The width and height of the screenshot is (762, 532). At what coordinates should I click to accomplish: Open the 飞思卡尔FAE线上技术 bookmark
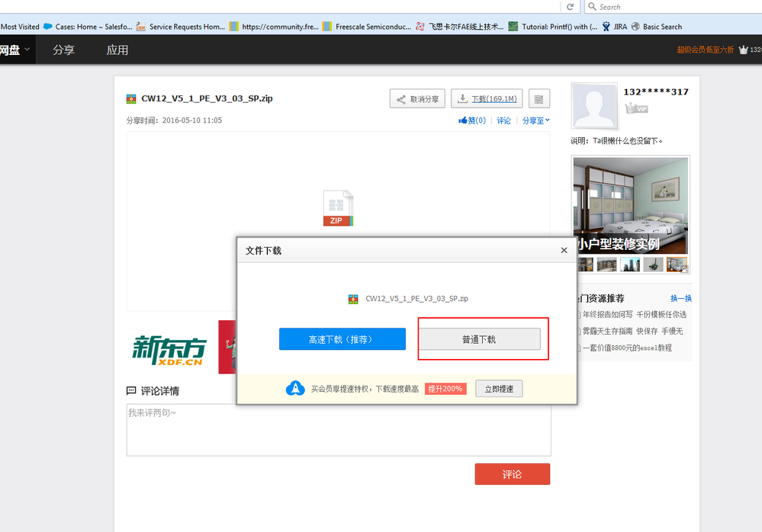point(460,27)
